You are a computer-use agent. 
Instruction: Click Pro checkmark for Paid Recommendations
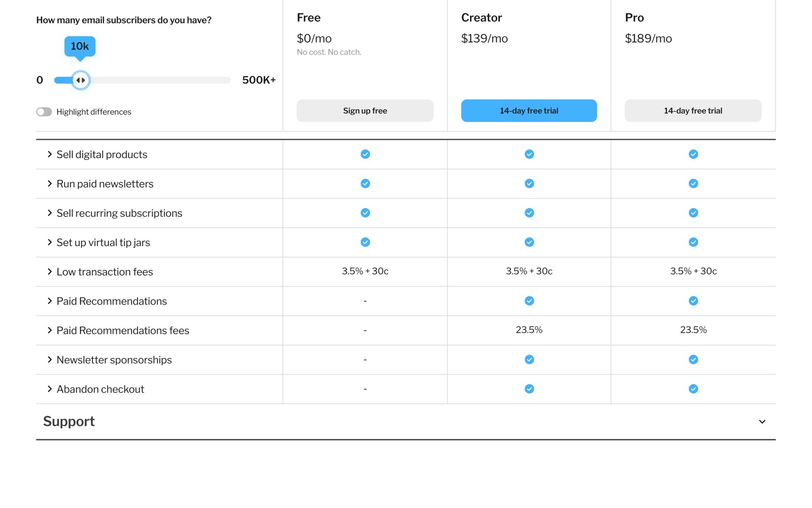coord(693,301)
